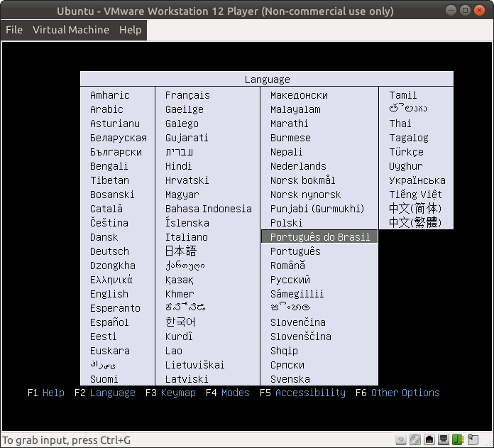Select Esperanto from the list

(x=115, y=308)
